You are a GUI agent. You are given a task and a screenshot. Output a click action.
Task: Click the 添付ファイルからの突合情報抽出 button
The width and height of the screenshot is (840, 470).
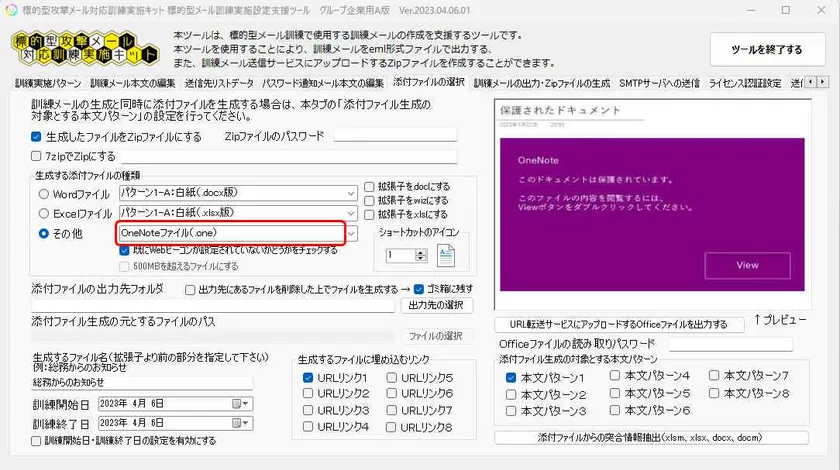pos(651,437)
